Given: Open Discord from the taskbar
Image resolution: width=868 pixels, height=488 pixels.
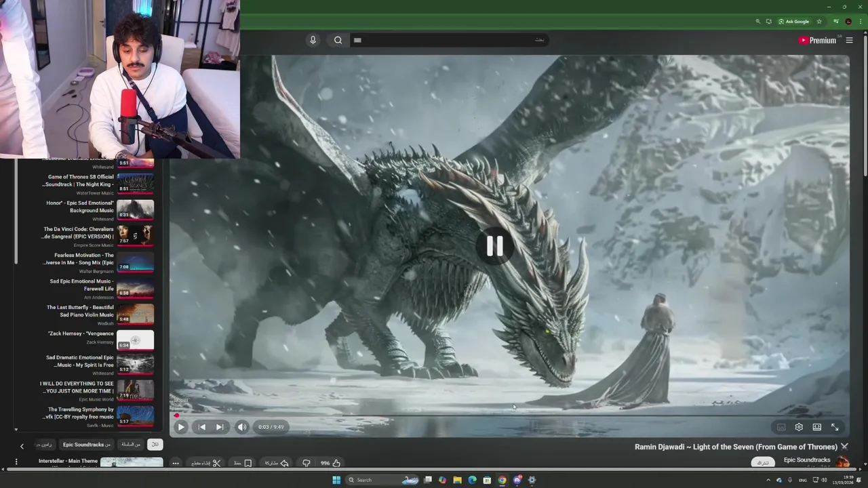Looking at the screenshot, I should (x=517, y=480).
